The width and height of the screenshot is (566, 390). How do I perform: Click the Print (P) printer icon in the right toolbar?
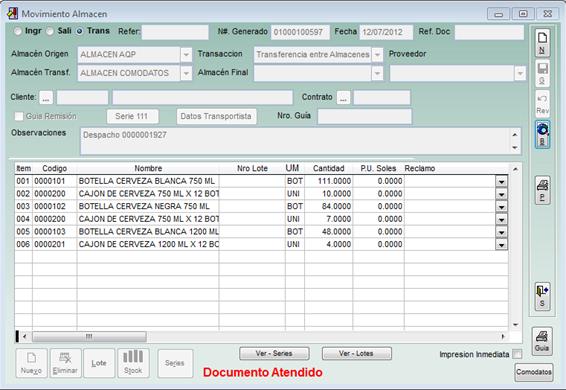click(x=542, y=190)
